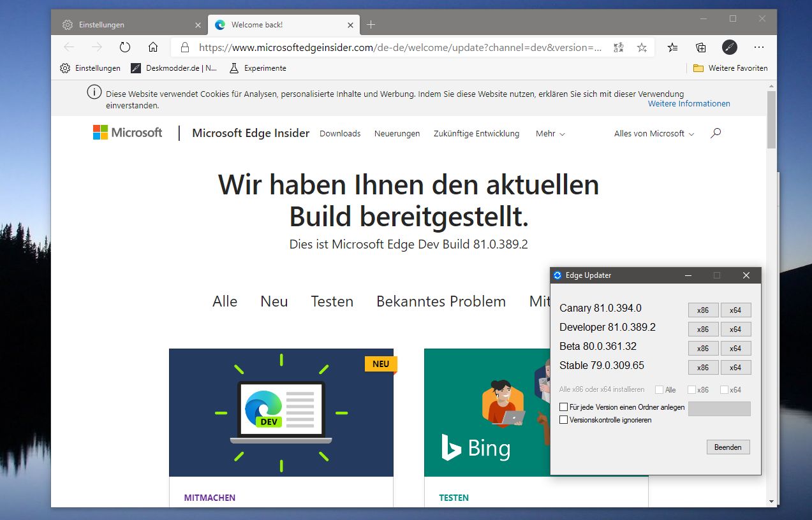
Task: Click the MITMACHEN card label
Action: (210, 498)
